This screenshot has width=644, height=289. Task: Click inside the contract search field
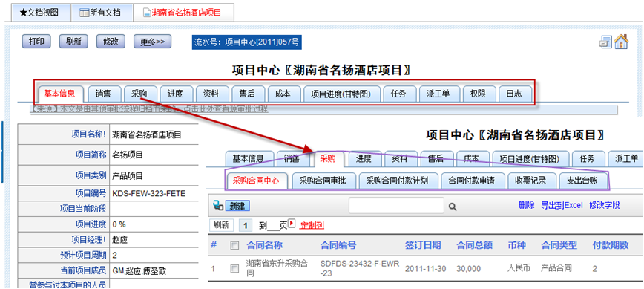click(396, 205)
